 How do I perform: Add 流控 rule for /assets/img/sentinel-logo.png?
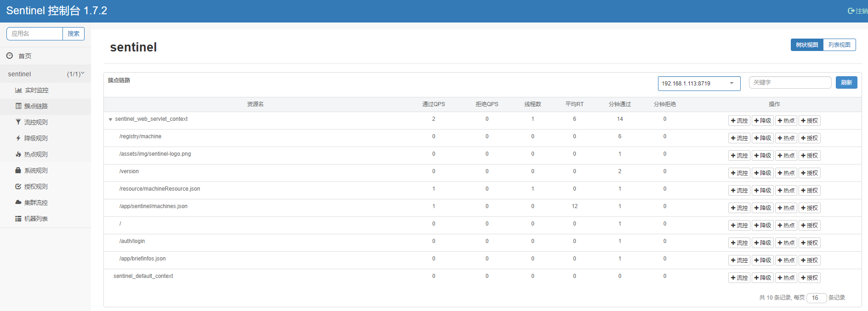pos(739,155)
